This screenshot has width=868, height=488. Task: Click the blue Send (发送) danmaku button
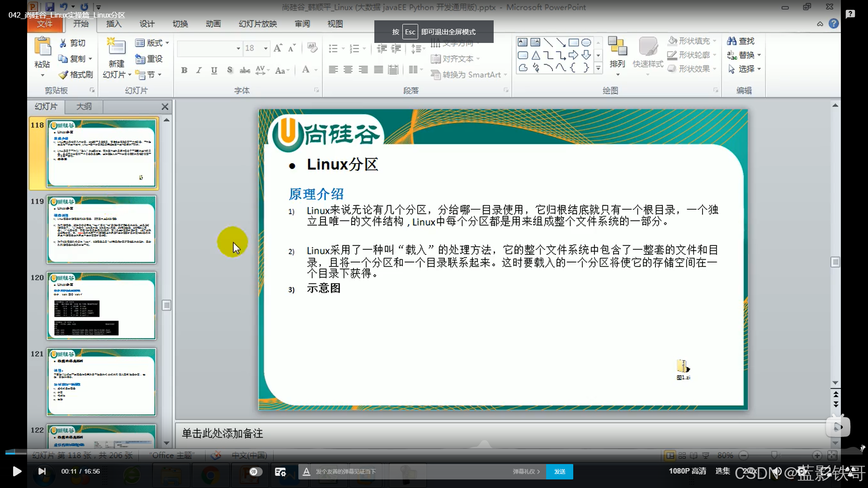pos(560,471)
